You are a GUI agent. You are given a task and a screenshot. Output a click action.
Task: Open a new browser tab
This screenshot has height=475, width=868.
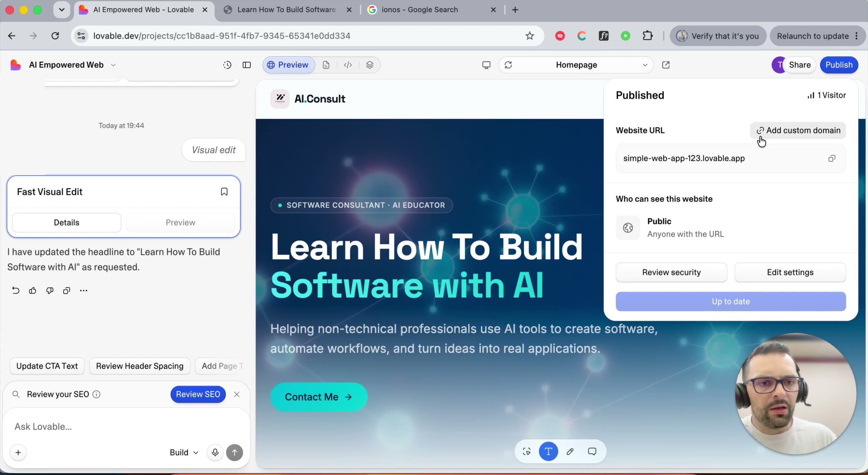point(515,10)
